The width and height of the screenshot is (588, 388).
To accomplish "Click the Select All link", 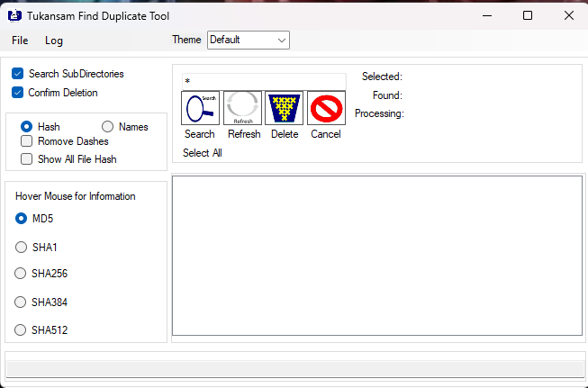I will [x=203, y=153].
